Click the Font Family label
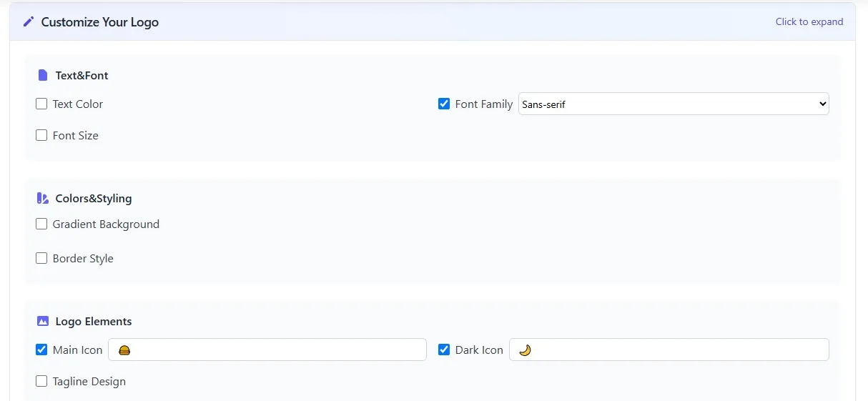 tap(484, 104)
